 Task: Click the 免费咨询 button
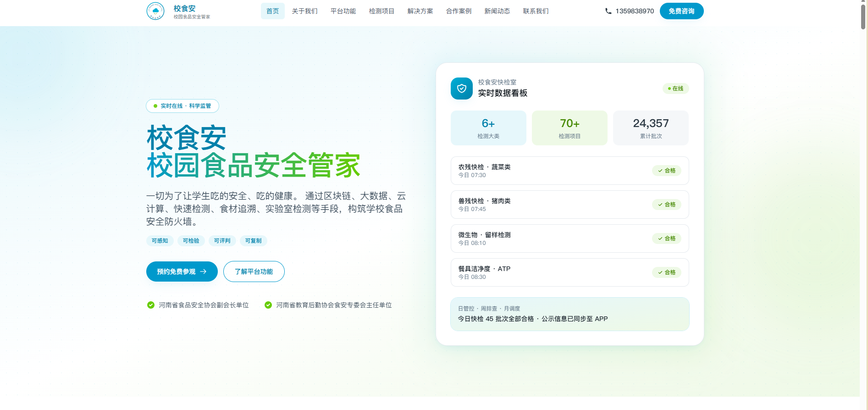[x=682, y=11]
